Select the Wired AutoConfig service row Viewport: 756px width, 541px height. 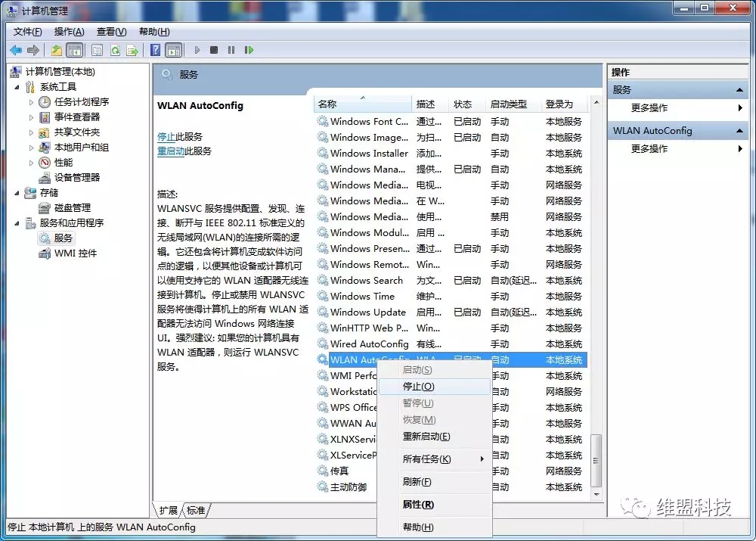click(451, 344)
